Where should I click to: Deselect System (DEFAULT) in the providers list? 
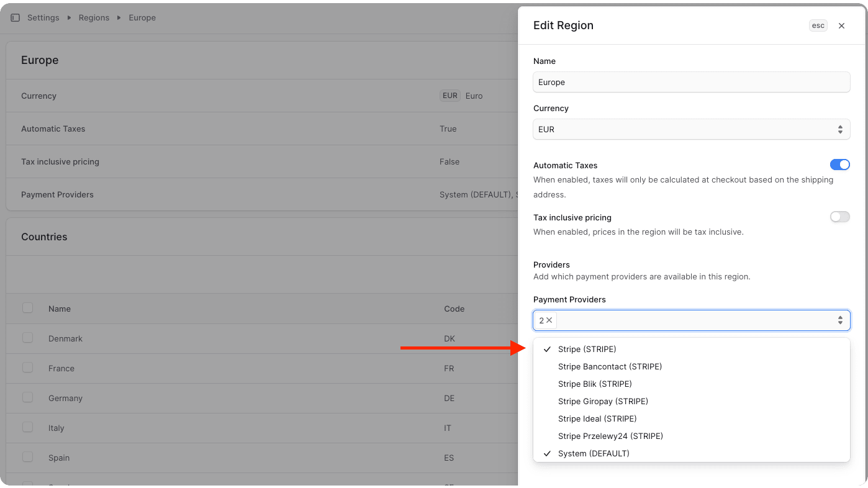coord(594,453)
